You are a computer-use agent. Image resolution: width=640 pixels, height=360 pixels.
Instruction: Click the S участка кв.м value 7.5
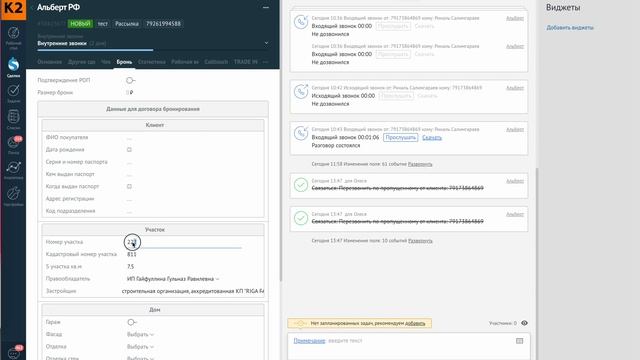tap(130, 267)
